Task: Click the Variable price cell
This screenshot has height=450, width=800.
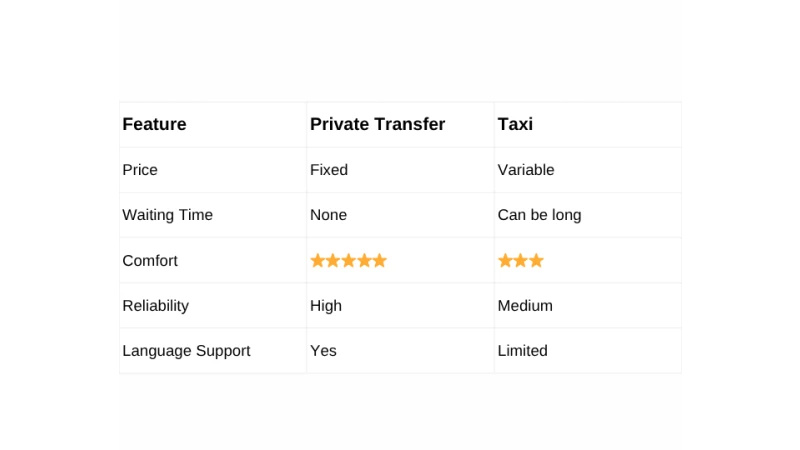Action: click(x=526, y=170)
